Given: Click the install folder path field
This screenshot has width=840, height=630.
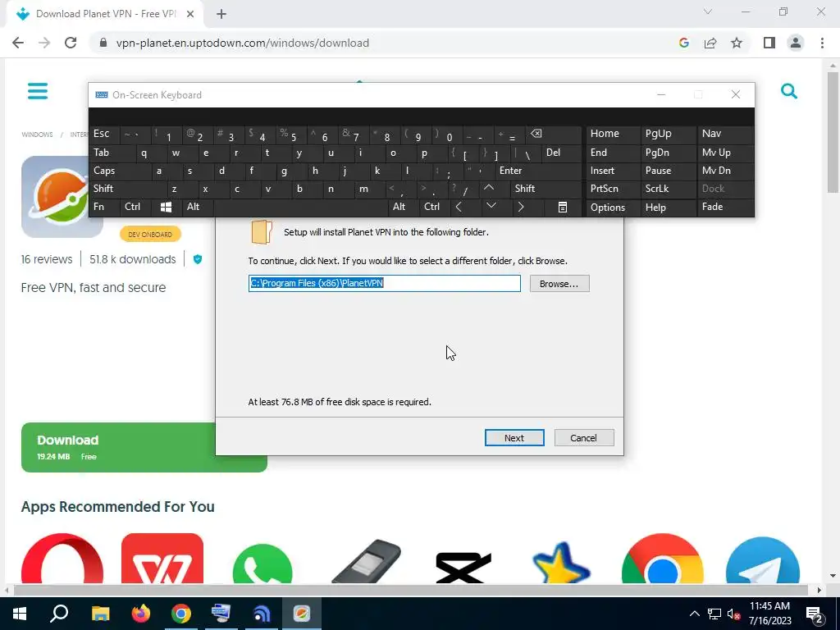Looking at the screenshot, I should click(384, 283).
